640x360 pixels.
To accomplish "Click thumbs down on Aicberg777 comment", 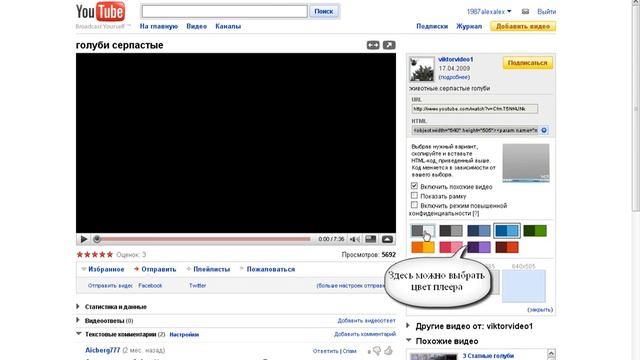I will [377, 351].
